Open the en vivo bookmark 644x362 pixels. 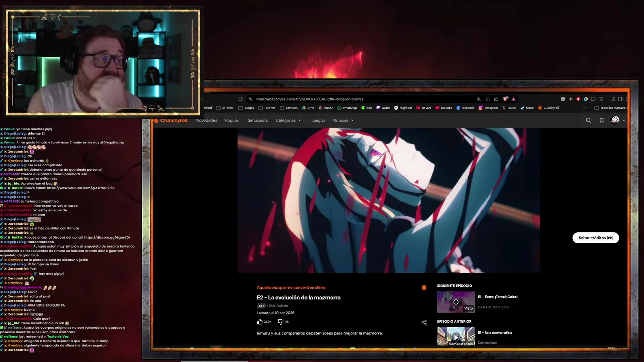pyautogui.click(x=424, y=108)
